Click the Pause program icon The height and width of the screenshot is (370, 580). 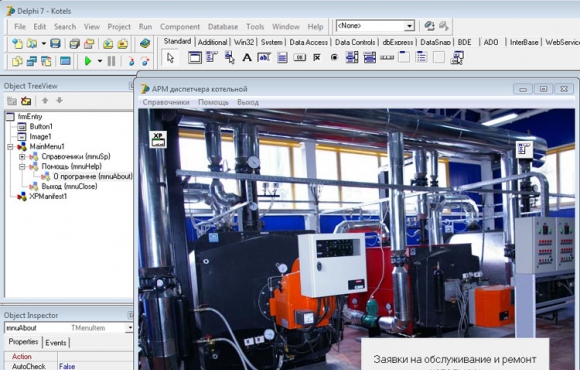pyautogui.click(x=111, y=61)
